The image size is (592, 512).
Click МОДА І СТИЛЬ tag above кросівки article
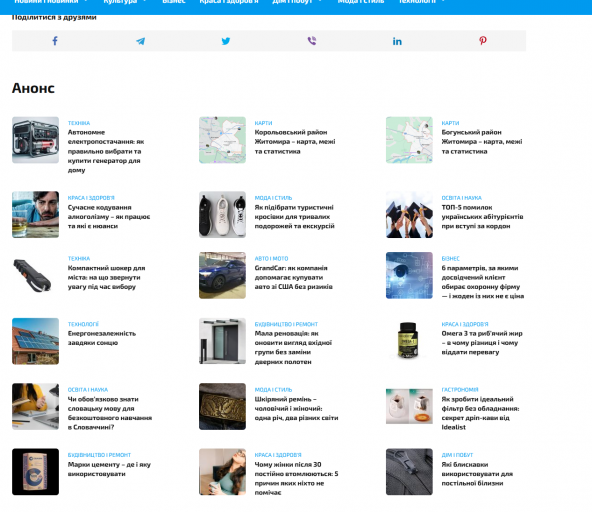coord(273,198)
